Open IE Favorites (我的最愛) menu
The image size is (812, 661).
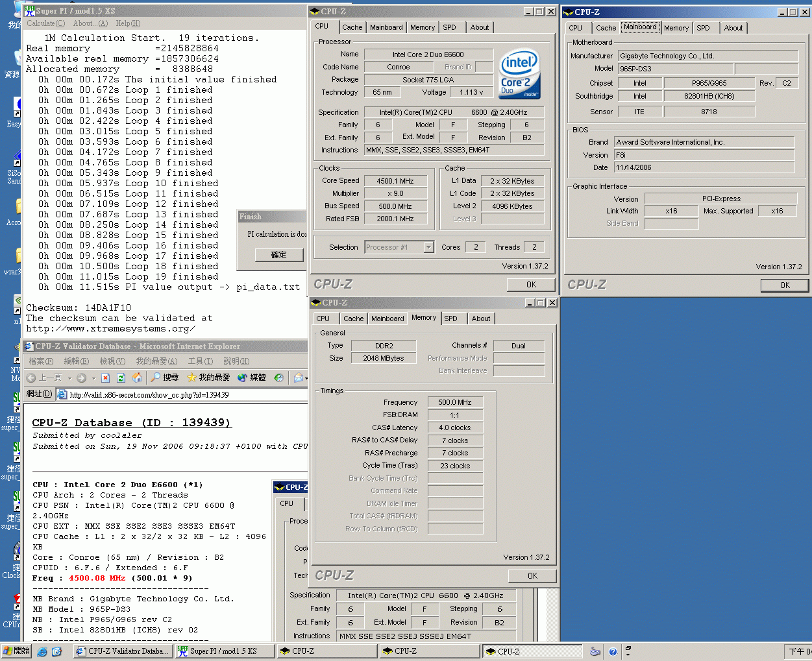click(x=156, y=361)
